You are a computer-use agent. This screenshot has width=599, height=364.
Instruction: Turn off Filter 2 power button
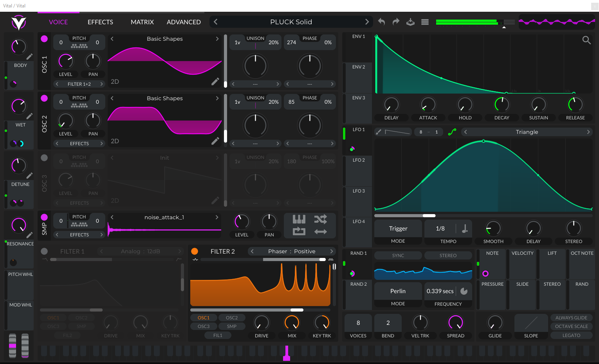point(195,251)
